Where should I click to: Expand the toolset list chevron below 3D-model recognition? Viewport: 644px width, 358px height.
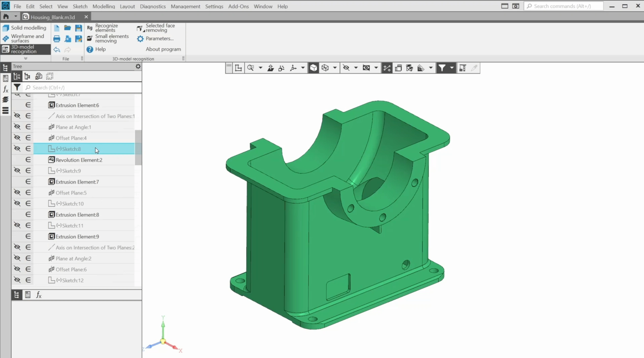click(x=26, y=58)
